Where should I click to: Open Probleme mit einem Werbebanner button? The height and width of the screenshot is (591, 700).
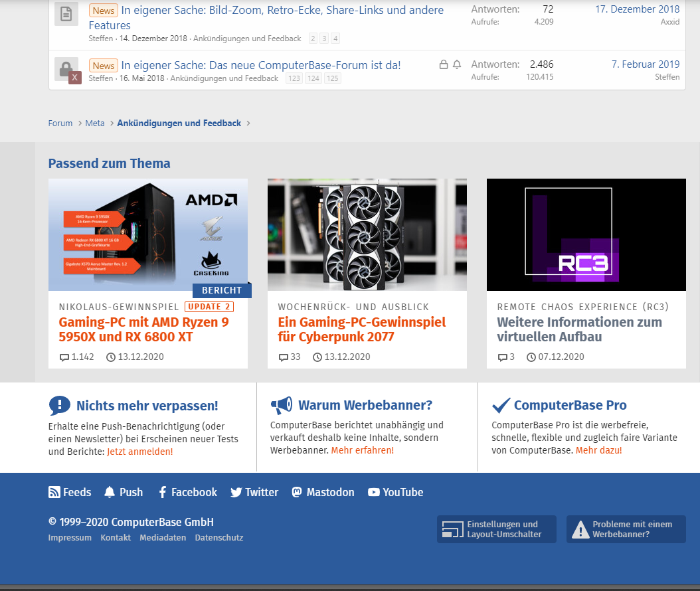(626, 529)
